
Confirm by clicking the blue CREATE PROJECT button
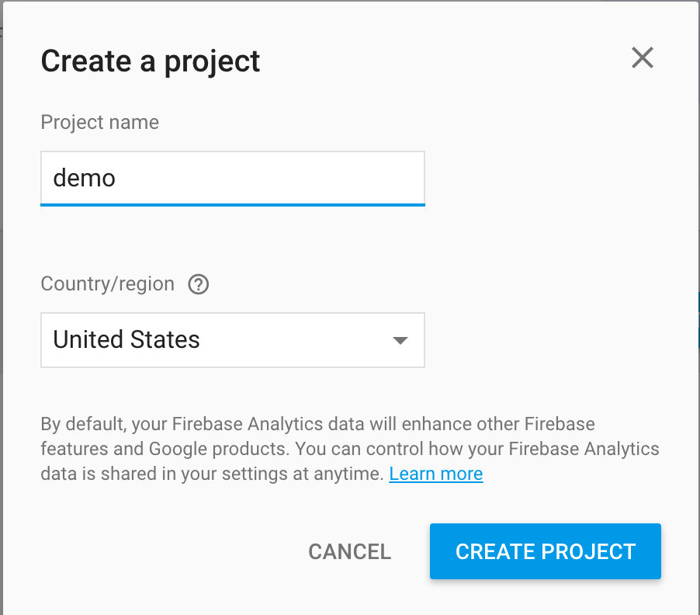(545, 551)
